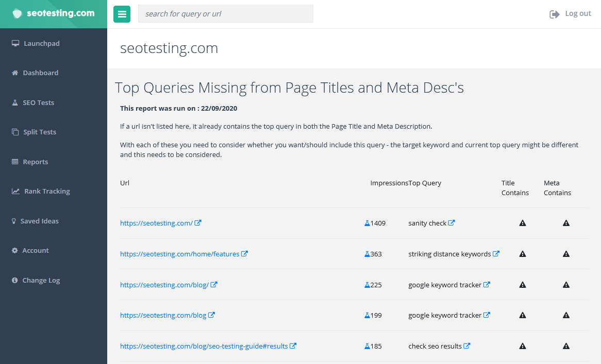Click Title Contains warning in check seo results row
601x364 pixels.
click(523, 346)
